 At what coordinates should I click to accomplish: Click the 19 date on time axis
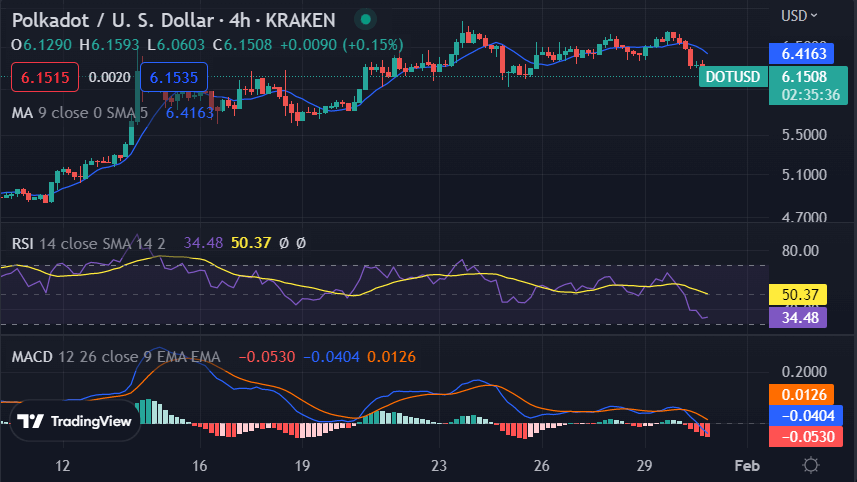(x=302, y=466)
